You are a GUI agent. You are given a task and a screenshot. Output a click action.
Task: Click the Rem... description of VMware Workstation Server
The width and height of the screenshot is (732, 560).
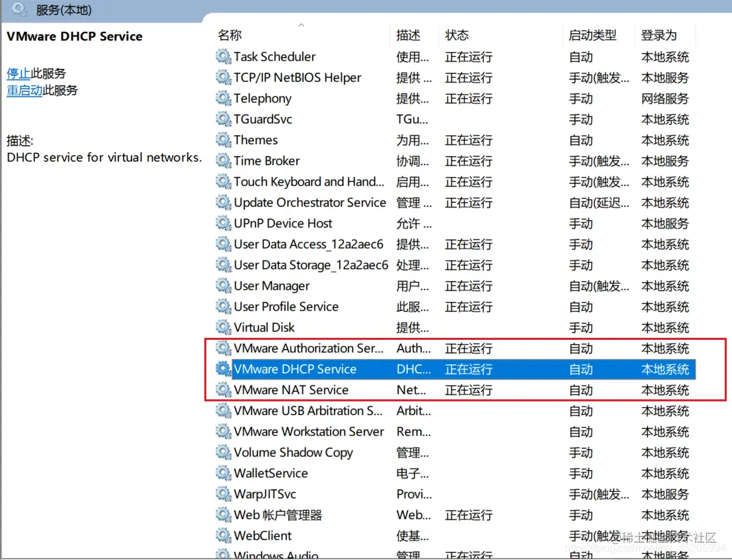point(413,432)
